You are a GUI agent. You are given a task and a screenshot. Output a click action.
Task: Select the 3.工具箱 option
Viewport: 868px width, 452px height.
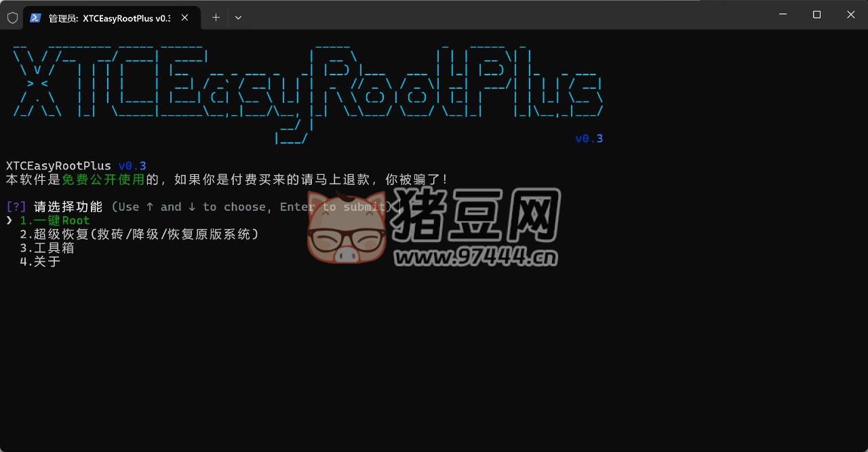(47, 248)
